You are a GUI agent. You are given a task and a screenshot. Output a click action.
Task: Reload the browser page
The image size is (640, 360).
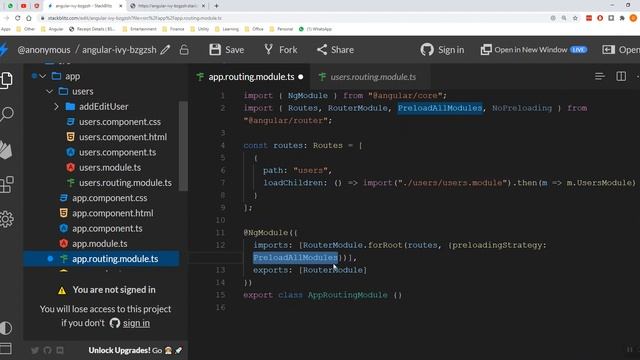[18, 18]
